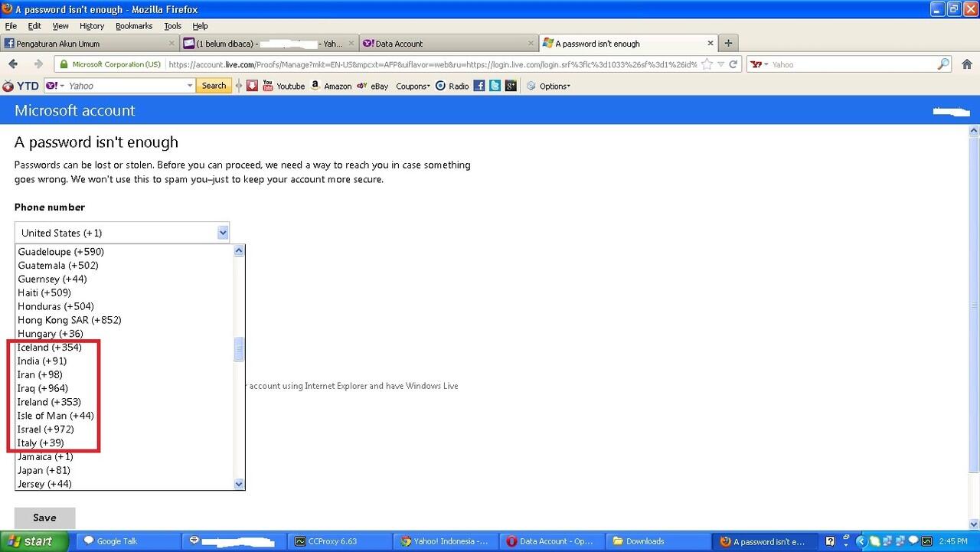Click the Google Plus toolbar icon

coord(511,86)
